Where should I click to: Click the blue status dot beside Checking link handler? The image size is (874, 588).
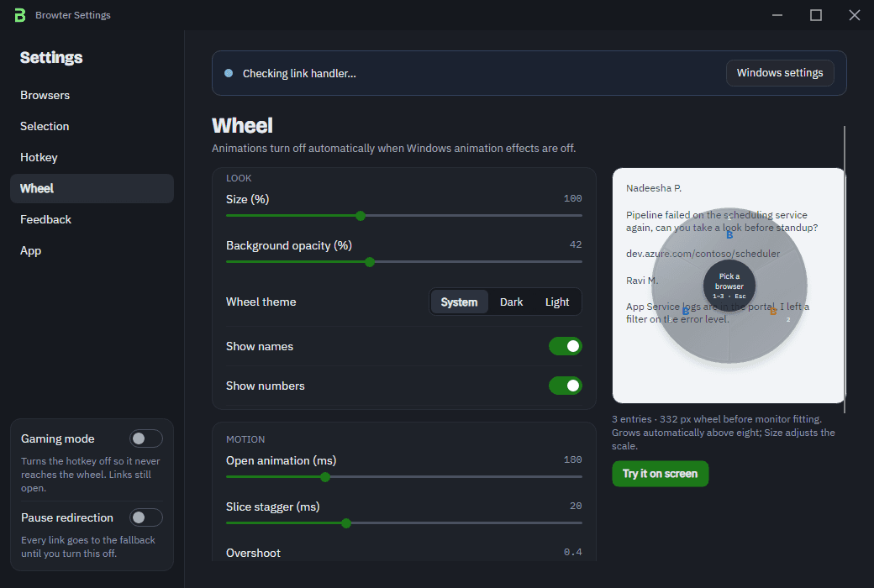229,73
